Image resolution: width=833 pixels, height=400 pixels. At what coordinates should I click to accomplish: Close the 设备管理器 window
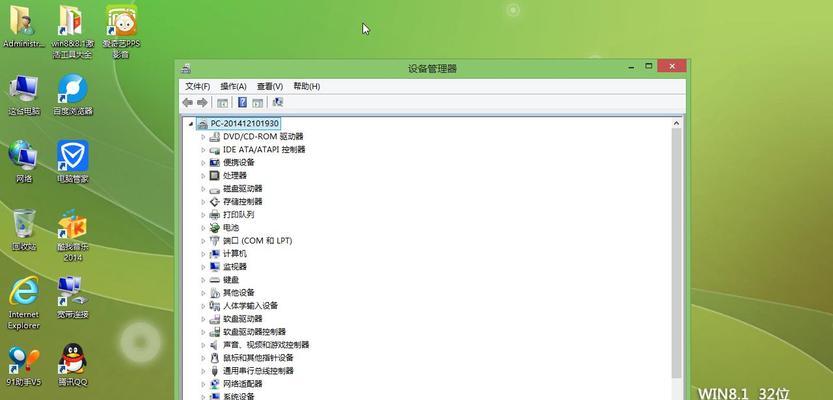click(x=672, y=66)
